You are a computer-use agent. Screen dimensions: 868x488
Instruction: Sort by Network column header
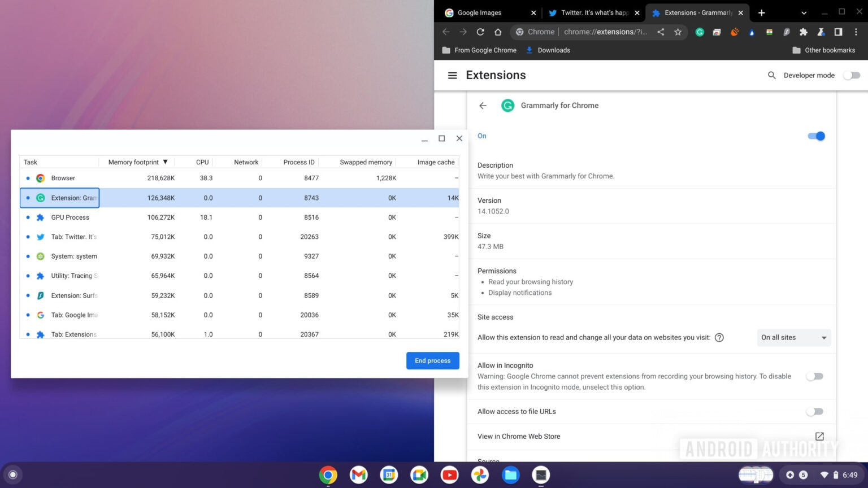(238, 162)
